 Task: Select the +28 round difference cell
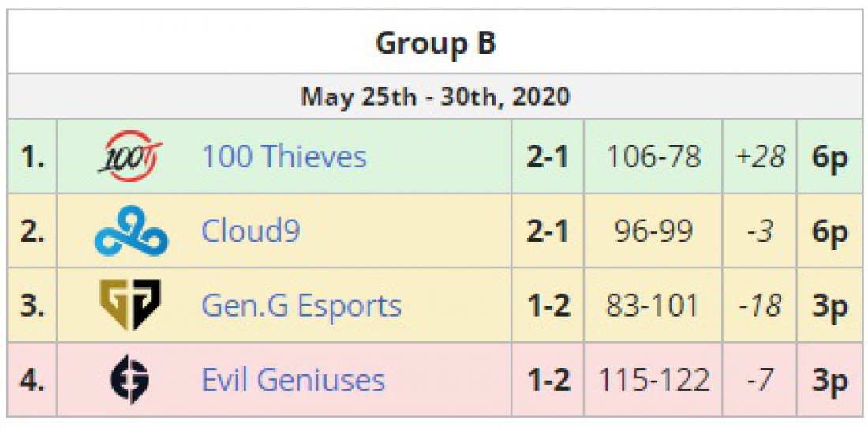pyautogui.click(x=759, y=156)
